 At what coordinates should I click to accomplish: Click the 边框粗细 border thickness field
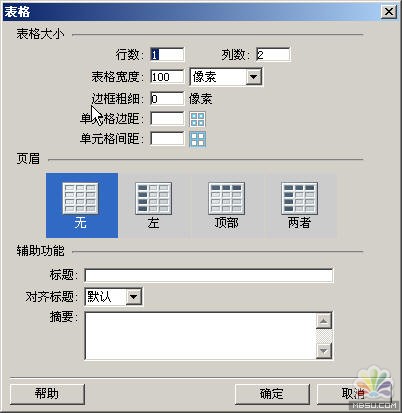[x=167, y=99]
